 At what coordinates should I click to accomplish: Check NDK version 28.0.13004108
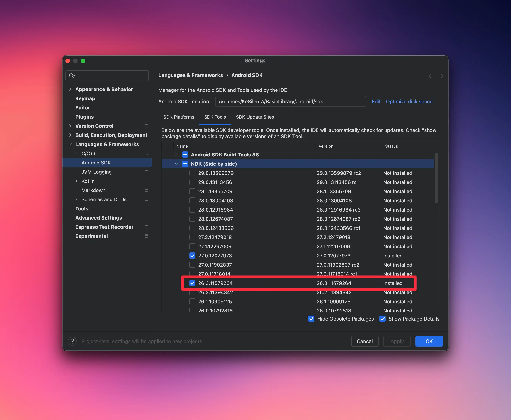[x=192, y=201]
